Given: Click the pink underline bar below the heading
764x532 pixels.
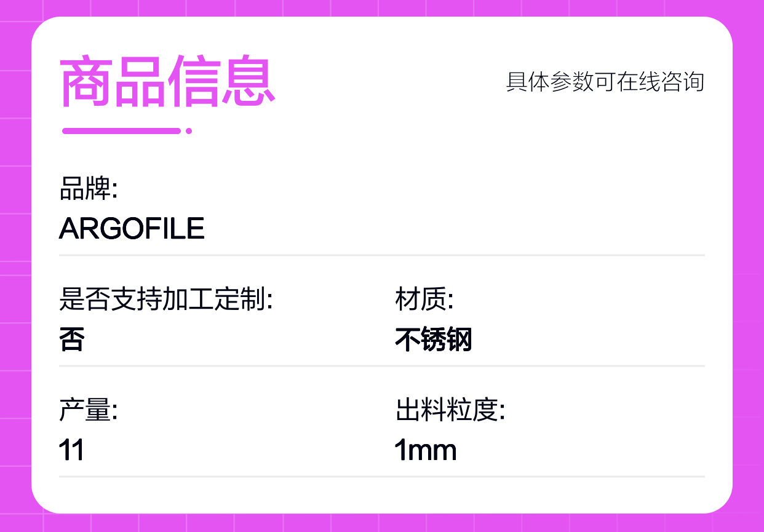Looking at the screenshot, I should (x=121, y=130).
